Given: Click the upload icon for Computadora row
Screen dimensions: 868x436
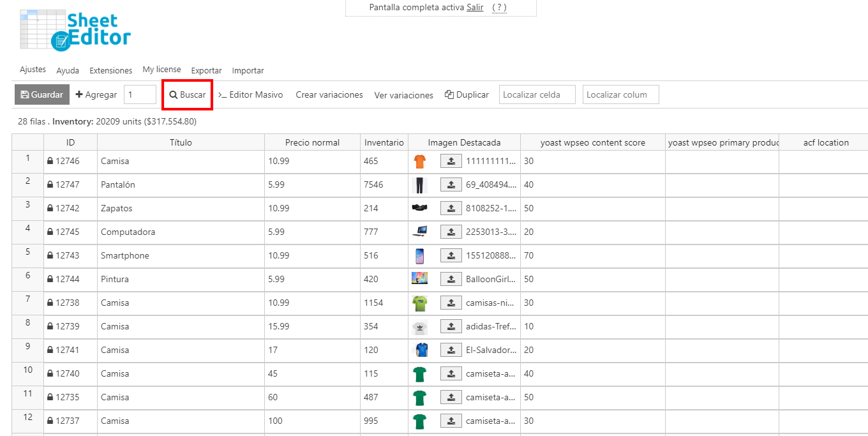Looking at the screenshot, I should pos(451,232).
